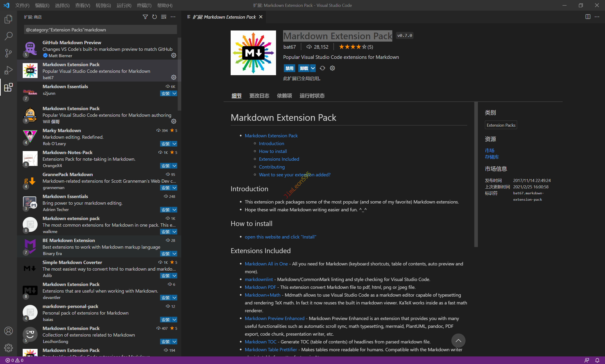Refresh the extensions list
Viewport: 605px width, 364px height.
coord(155,17)
